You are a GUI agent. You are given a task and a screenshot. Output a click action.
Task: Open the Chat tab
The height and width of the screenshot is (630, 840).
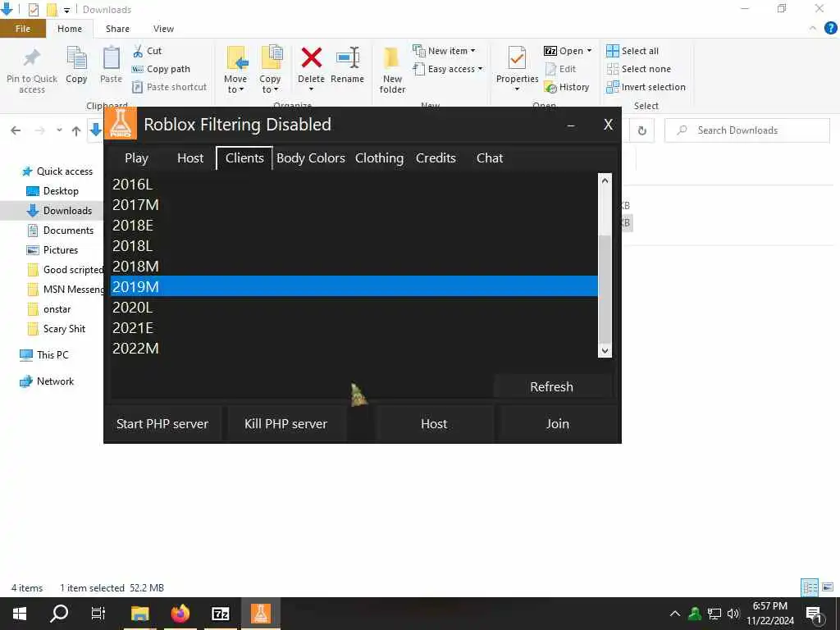pyautogui.click(x=490, y=158)
